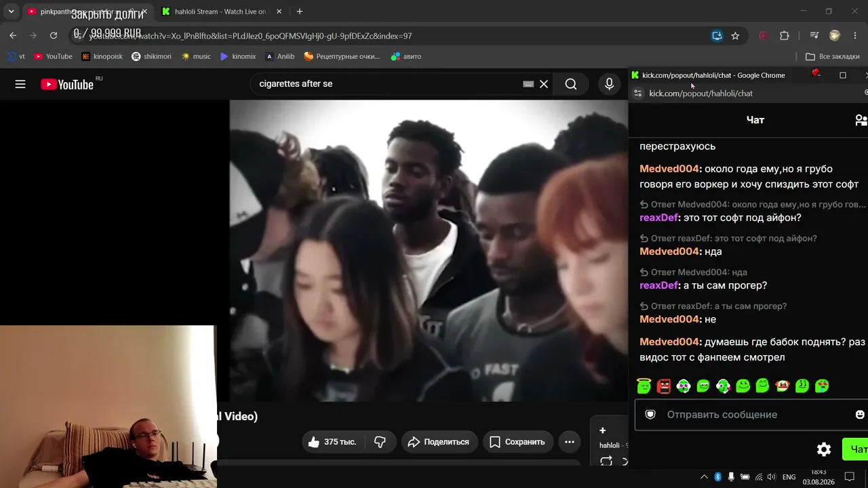The width and height of the screenshot is (868, 488).
Task: Click the Поделиться share button
Action: pyautogui.click(x=439, y=442)
